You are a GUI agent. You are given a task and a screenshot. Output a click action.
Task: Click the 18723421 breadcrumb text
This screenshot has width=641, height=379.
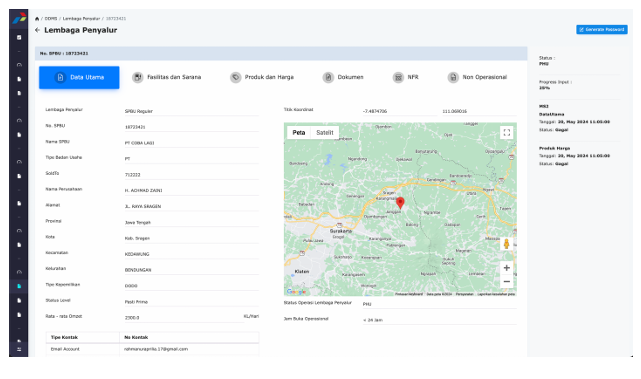pyautogui.click(x=116, y=19)
